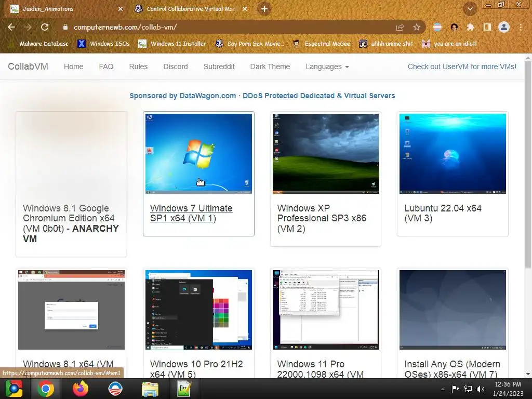Viewport: 532px width, 399px height.
Task: Open File Explorer from the taskbar
Action: (150, 389)
